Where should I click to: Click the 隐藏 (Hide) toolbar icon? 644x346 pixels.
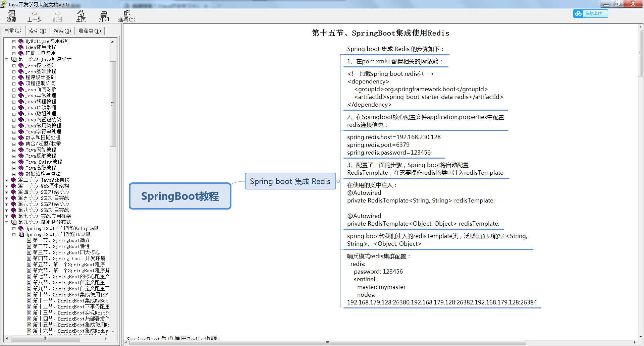(x=12, y=16)
